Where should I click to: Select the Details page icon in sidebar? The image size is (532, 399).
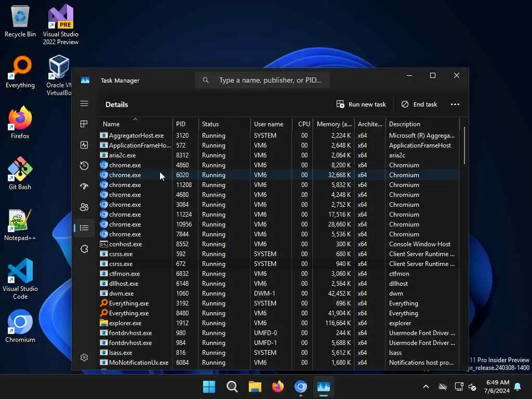(84, 228)
